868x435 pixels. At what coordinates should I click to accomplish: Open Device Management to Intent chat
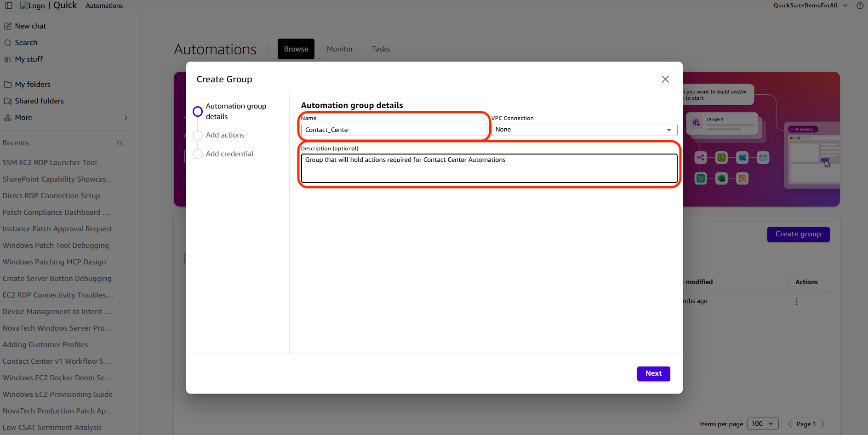coord(57,312)
